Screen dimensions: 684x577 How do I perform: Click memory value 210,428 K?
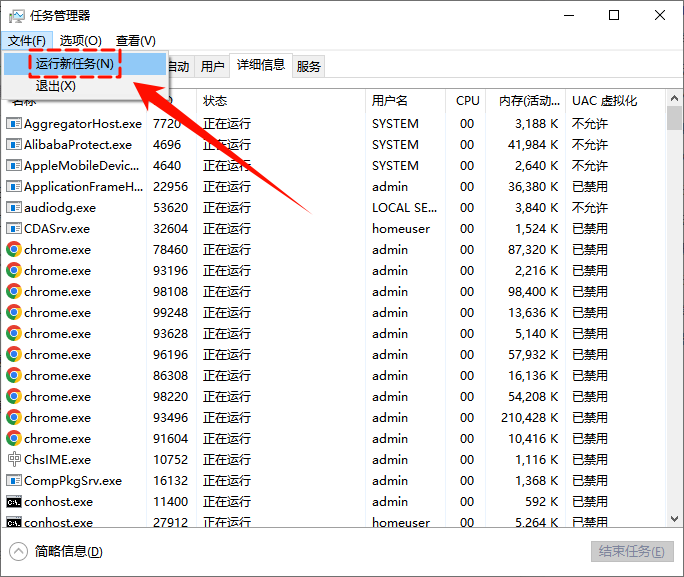[x=530, y=417]
